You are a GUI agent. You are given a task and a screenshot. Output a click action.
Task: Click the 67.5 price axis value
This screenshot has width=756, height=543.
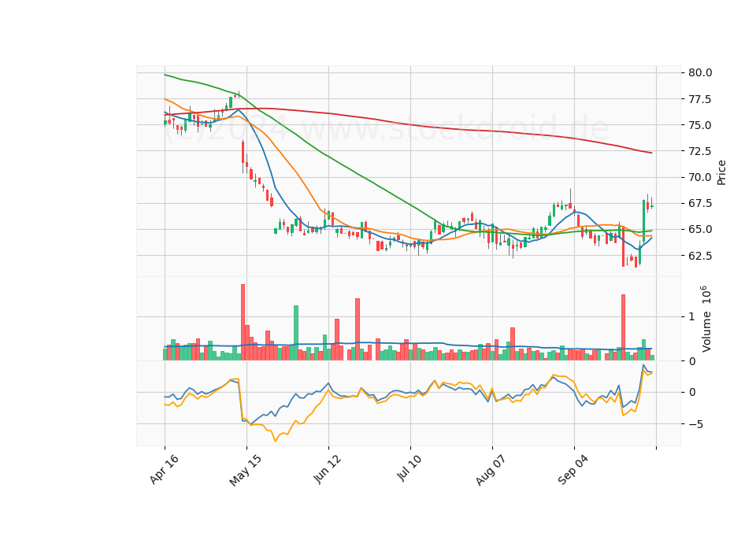pyautogui.click(x=700, y=203)
